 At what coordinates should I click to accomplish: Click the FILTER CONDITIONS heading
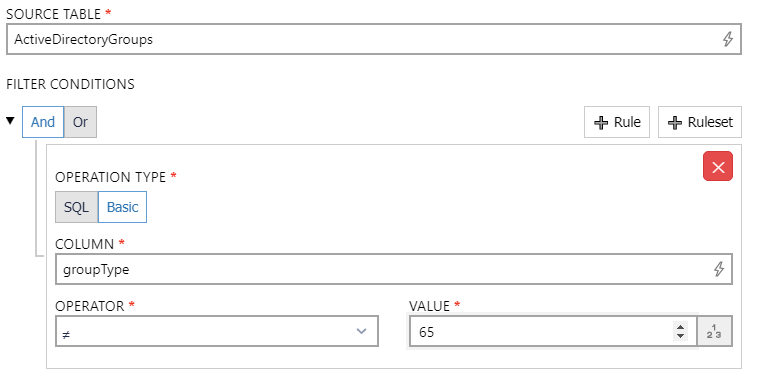point(71,84)
